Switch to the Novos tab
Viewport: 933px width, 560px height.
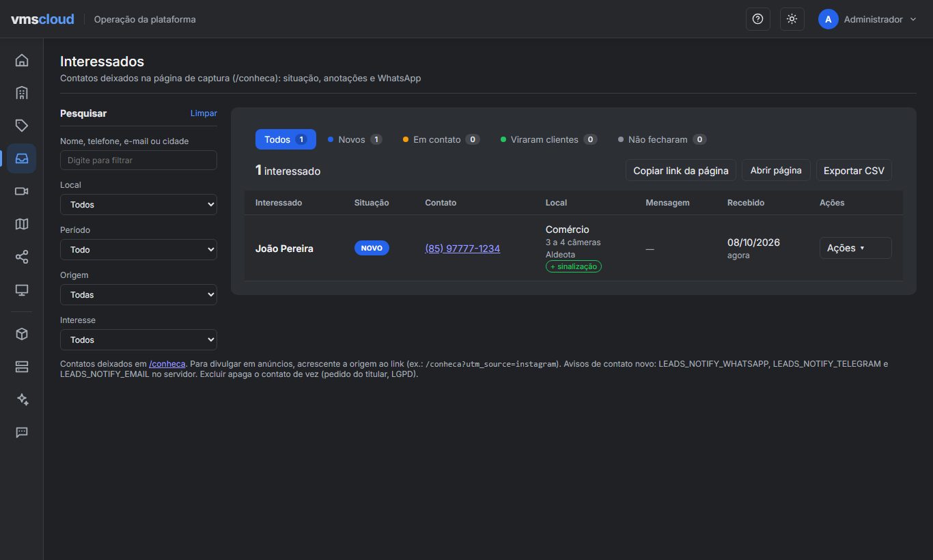(x=354, y=139)
